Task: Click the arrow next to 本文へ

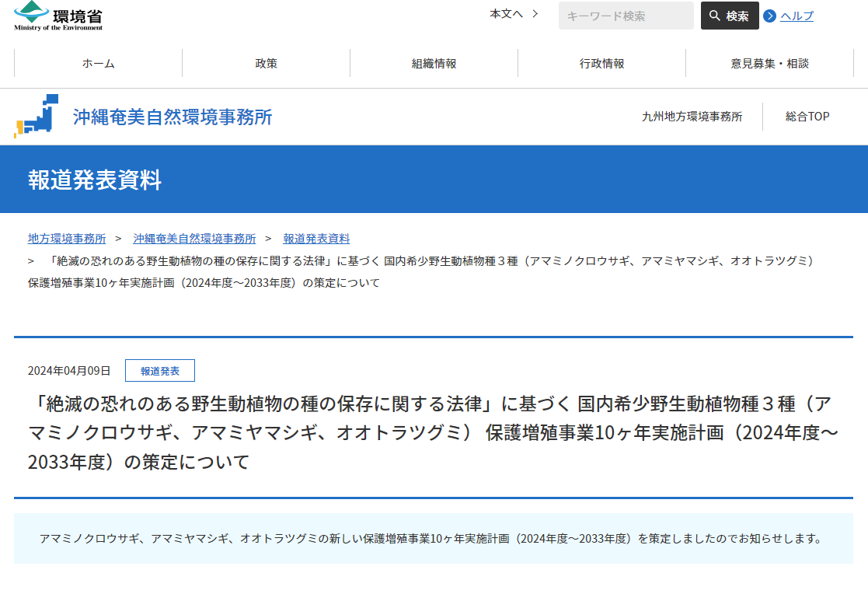Action: pyautogui.click(x=534, y=12)
